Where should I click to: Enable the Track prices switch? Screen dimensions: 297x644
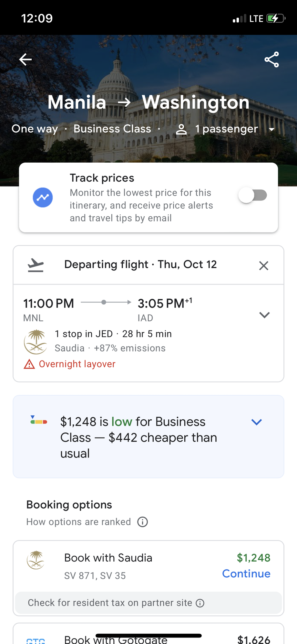(253, 195)
